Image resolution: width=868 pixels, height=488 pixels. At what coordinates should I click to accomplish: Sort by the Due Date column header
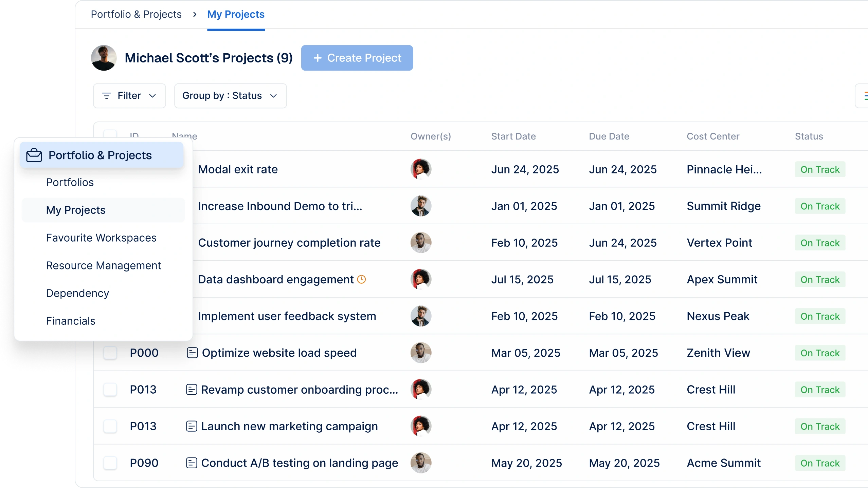(609, 136)
